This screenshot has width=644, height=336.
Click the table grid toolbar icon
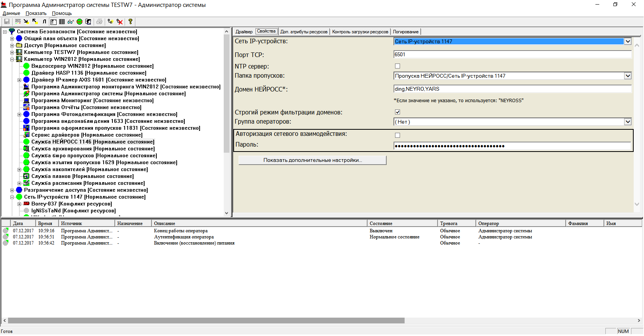62,22
